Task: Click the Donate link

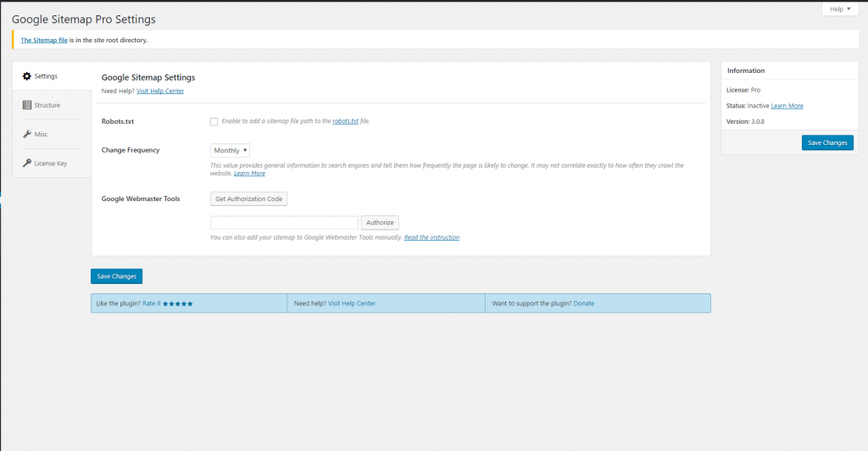Action: pos(583,303)
